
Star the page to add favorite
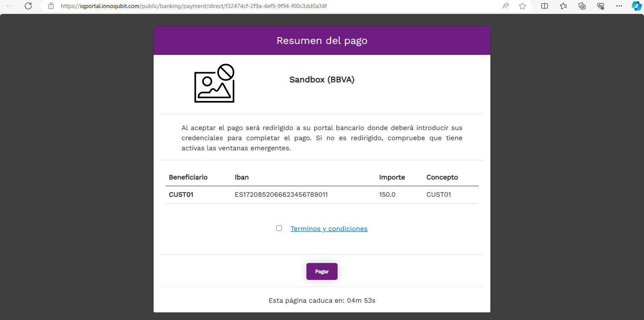click(522, 6)
